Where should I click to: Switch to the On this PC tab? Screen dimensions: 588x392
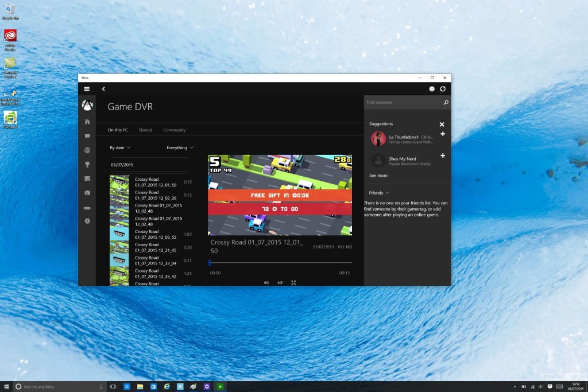pos(118,130)
